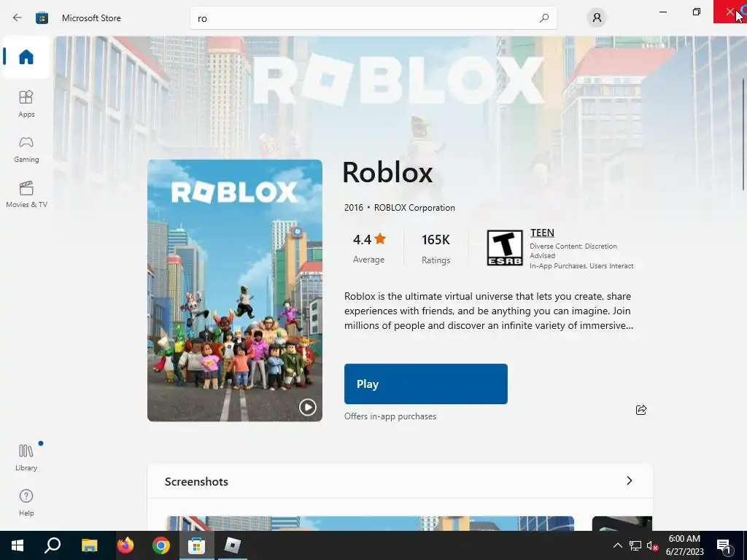
Task: Open the taskbar clock and date
Action: 684,545
